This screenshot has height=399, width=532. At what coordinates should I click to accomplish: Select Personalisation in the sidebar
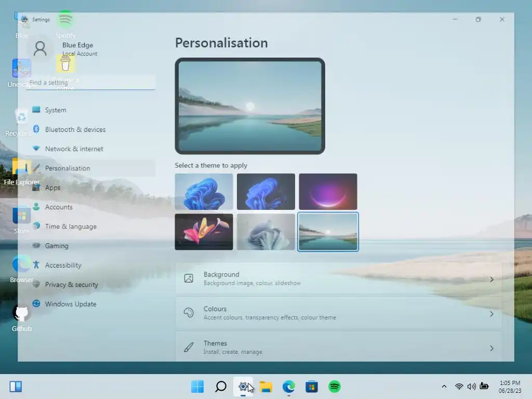90,168
